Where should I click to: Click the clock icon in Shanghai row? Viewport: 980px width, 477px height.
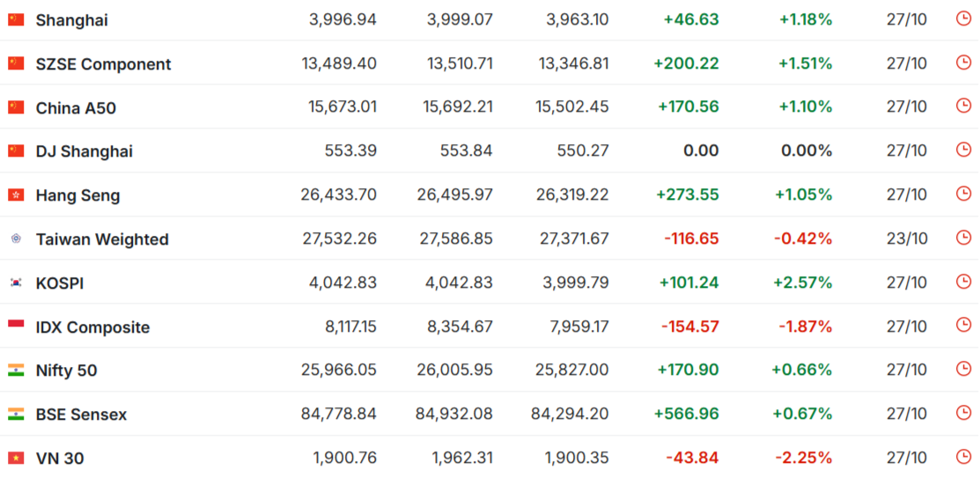[x=963, y=18]
